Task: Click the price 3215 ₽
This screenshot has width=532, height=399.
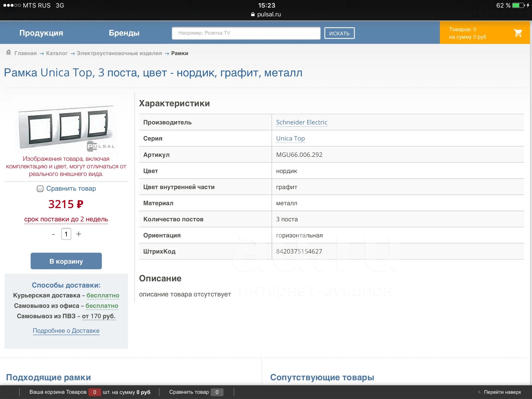Action: coord(66,204)
